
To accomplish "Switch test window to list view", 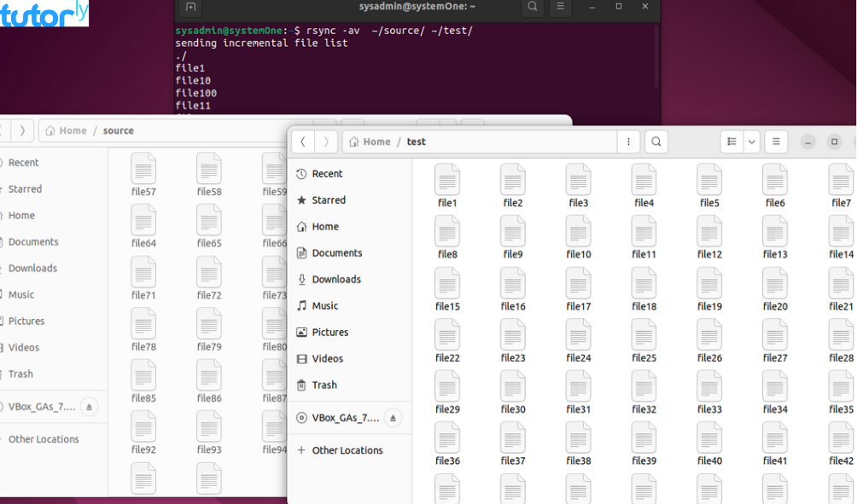I will 732,142.
